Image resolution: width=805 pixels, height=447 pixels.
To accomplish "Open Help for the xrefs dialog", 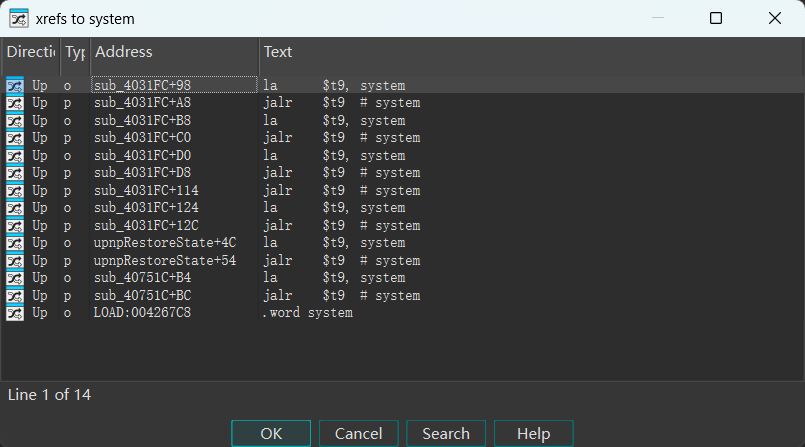I will pos(534,433).
